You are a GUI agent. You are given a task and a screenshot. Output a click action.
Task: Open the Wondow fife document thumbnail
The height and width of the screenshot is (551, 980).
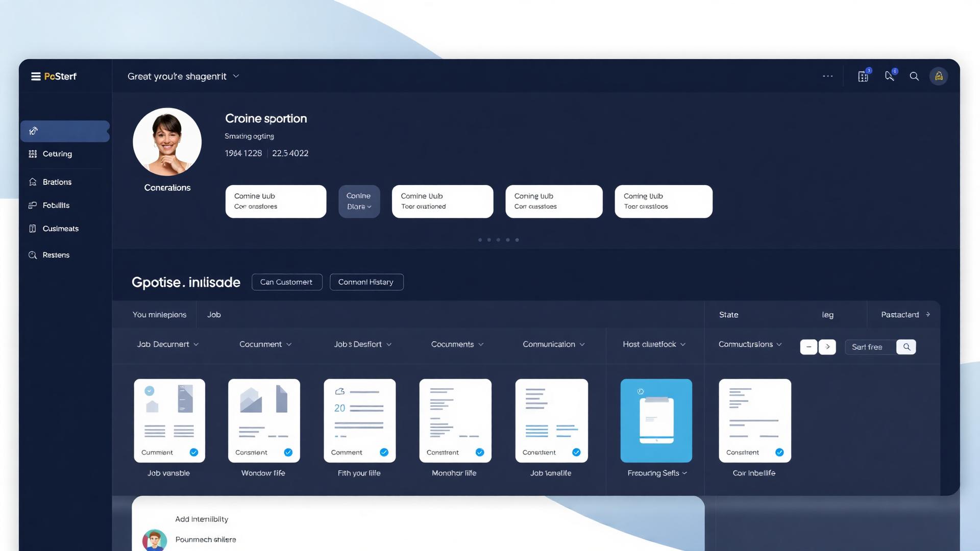tap(264, 421)
